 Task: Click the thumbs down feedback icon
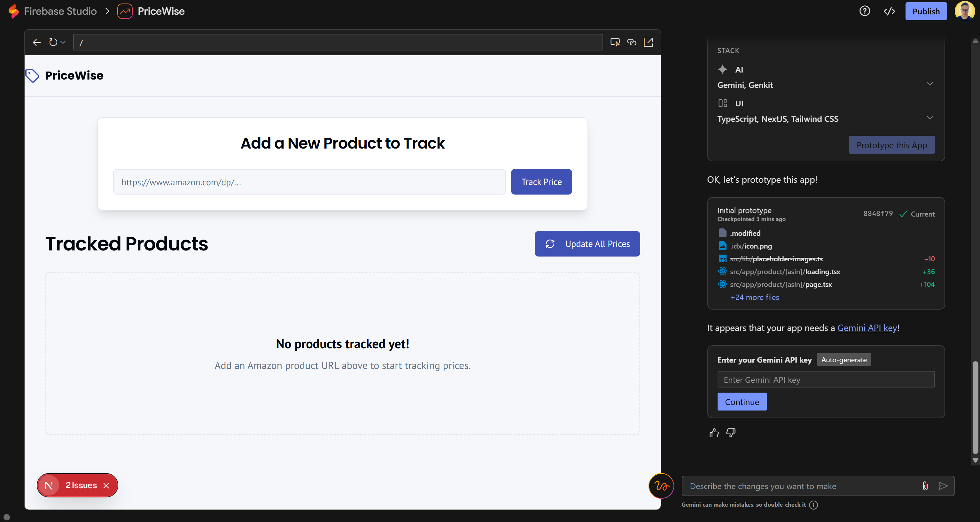731,433
